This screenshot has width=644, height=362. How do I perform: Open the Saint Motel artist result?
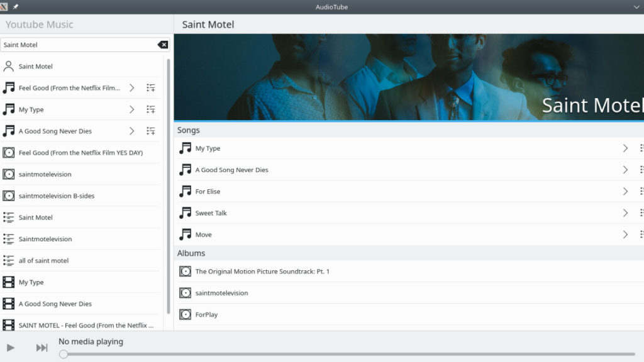36,66
